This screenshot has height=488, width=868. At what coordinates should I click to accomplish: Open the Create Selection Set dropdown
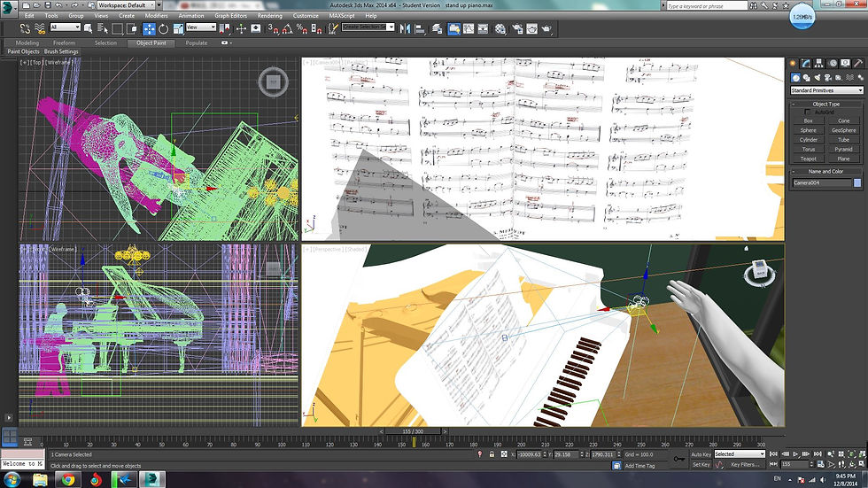pos(368,27)
